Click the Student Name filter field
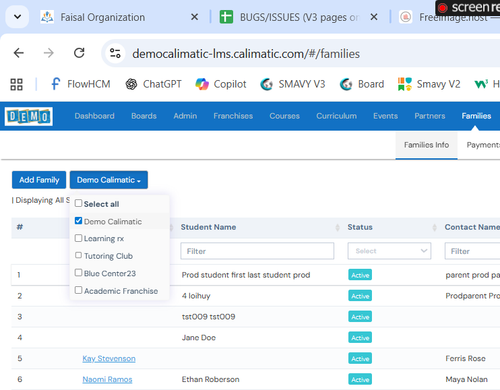500x390 pixels. [x=257, y=251]
